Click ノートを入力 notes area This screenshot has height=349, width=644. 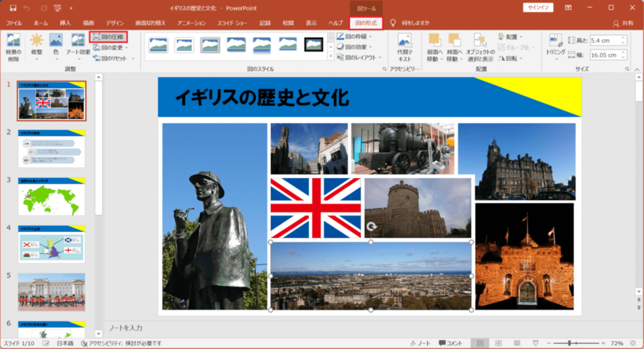(x=125, y=328)
